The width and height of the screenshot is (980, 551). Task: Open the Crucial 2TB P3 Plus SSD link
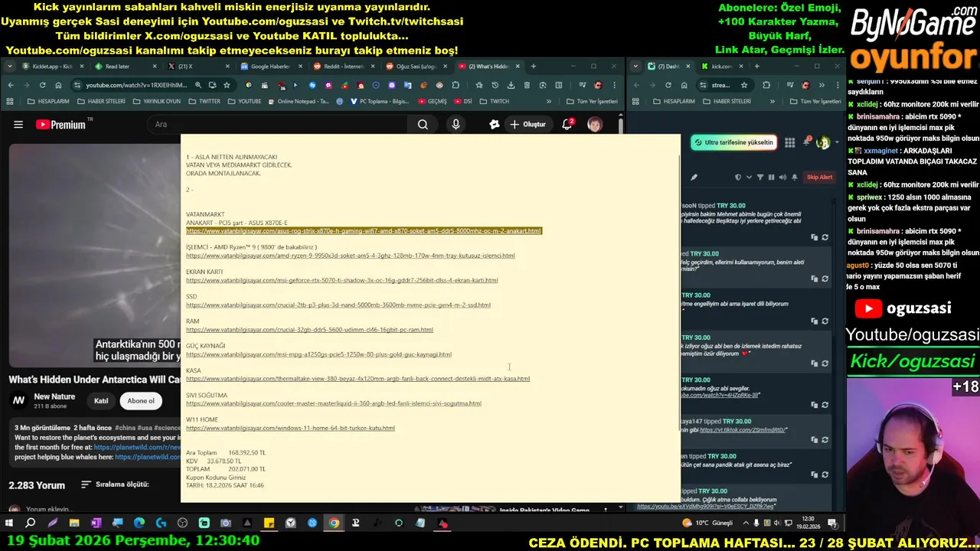click(x=338, y=305)
